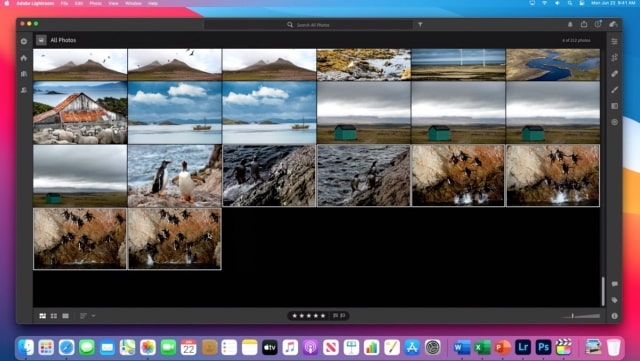The image size is (640, 361).
Task: Open the Activity comments icon
Action: pyautogui.click(x=614, y=284)
